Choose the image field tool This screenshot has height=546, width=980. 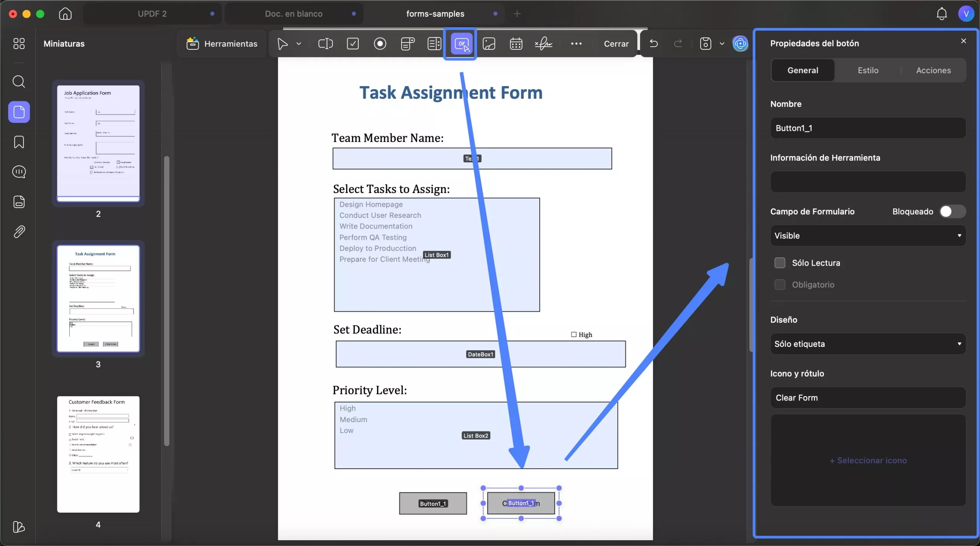489,44
